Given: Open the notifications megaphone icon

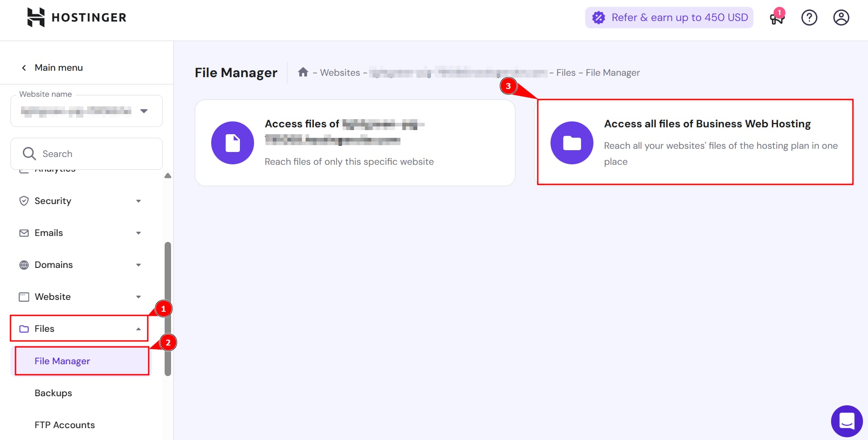Looking at the screenshot, I should click(x=777, y=17).
